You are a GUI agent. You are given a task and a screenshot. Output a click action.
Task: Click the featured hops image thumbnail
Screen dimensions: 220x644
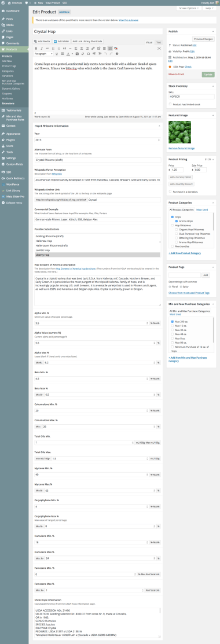[179, 132]
